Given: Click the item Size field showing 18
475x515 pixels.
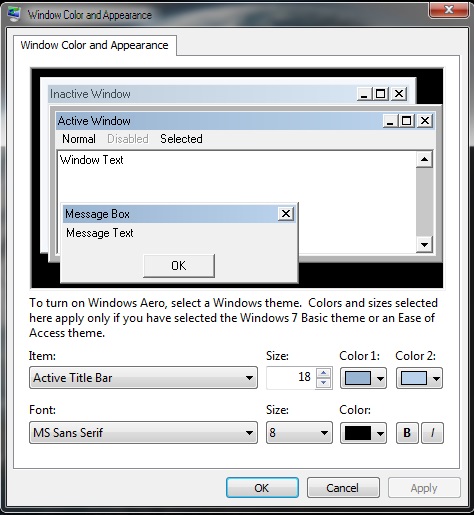Looking at the screenshot, I should (291, 378).
